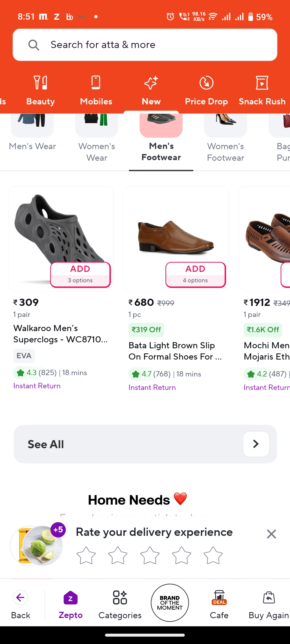The image size is (290, 644).
Task: Open Cafe deal icon
Action: [219, 598]
